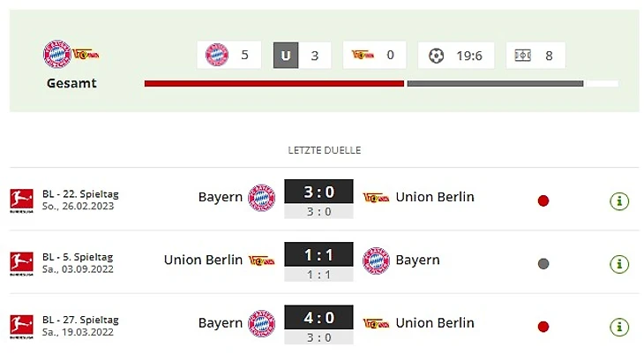Click the soccer ball goals icon
The image size is (644, 355).
(x=436, y=56)
